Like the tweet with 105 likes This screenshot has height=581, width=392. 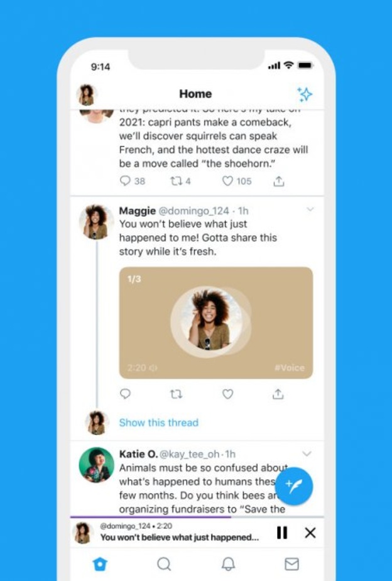pyautogui.click(x=228, y=181)
